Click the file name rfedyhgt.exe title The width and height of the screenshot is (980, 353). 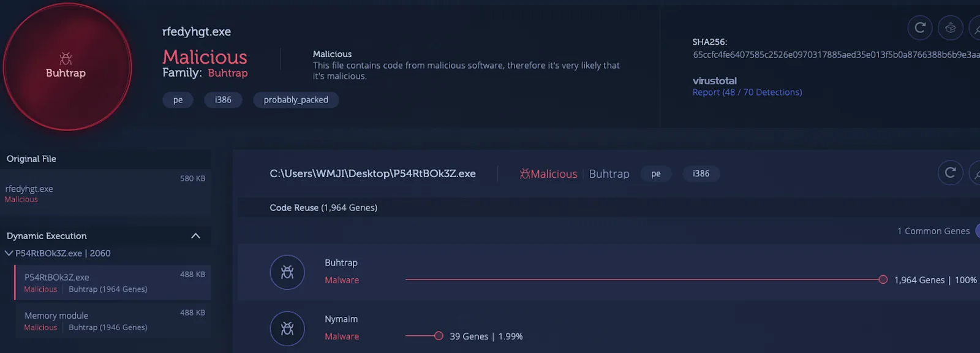(197, 32)
